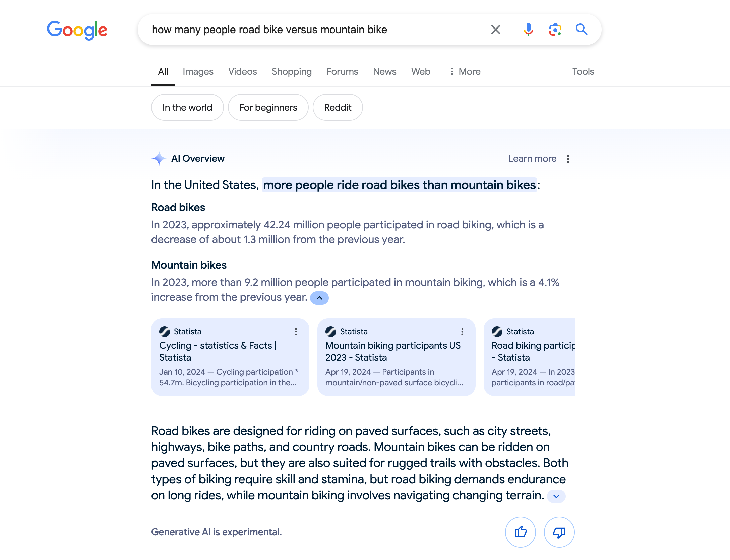Clear the search box with X icon
The height and width of the screenshot is (560, 730).
point(495,30)
